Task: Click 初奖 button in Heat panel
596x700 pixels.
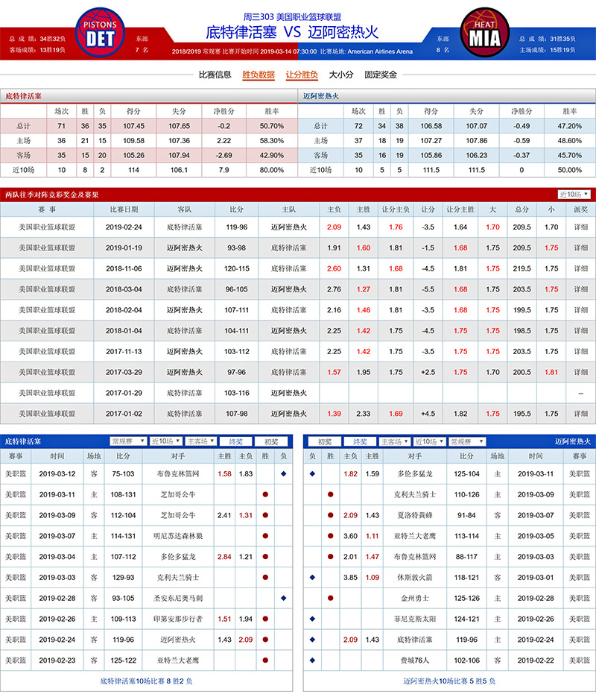Action: click(325, 441)
